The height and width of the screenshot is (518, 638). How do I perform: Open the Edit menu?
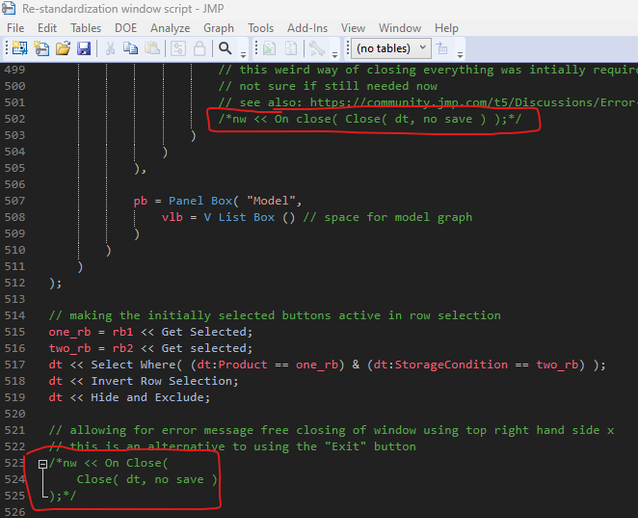pyautogui.click(x=47, y=28)
